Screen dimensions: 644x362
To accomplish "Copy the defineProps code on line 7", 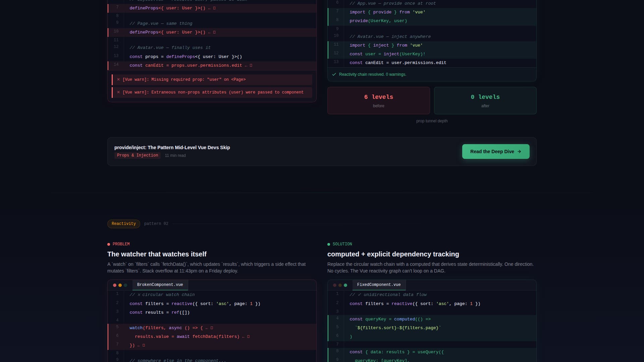I will pos(214,8).
